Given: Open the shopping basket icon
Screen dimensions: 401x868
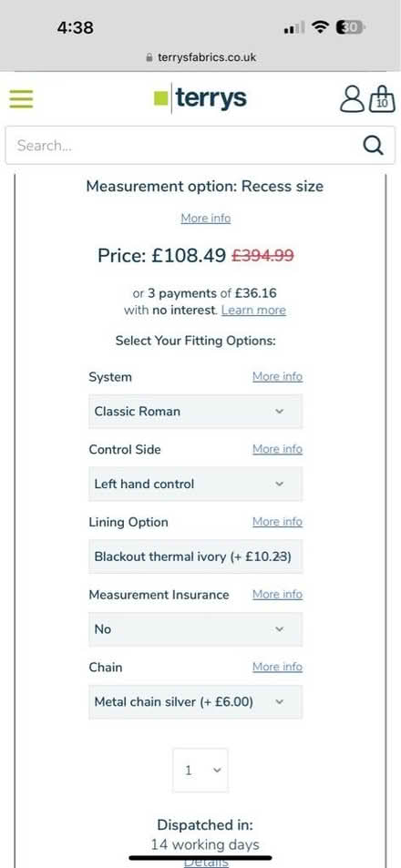Looking at the screenshot, I should pos(382,99).
